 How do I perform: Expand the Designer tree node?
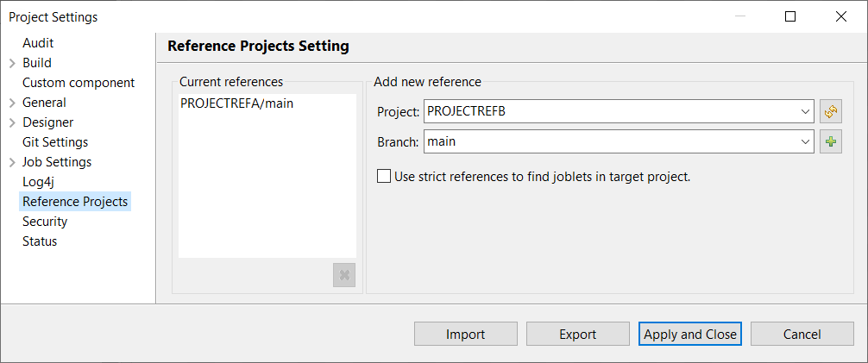(12, 122)
